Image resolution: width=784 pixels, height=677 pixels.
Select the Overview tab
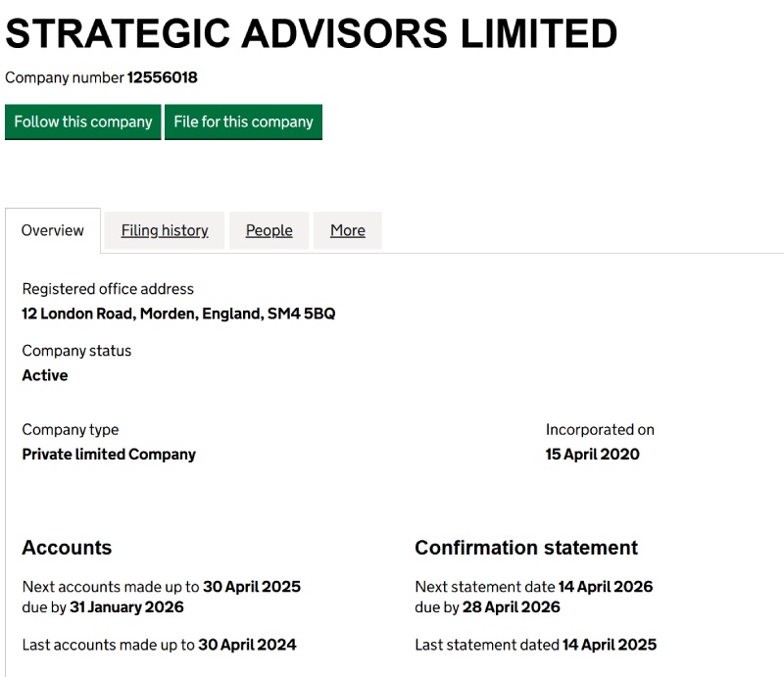click(53, 230)
